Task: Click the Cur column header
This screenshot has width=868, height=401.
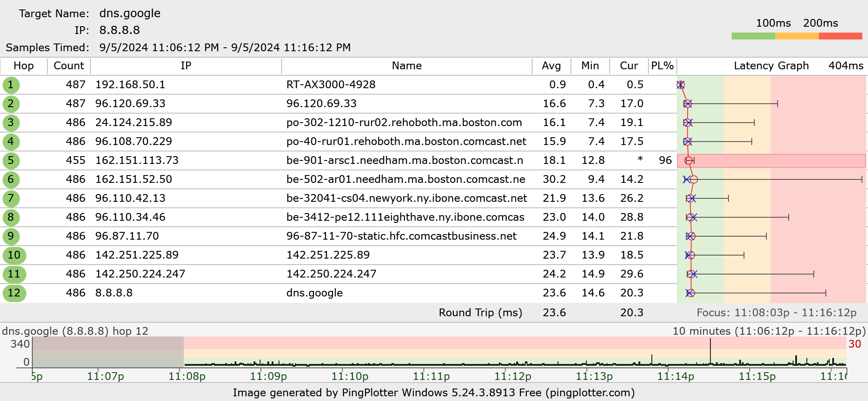Action: pos(629,66)
